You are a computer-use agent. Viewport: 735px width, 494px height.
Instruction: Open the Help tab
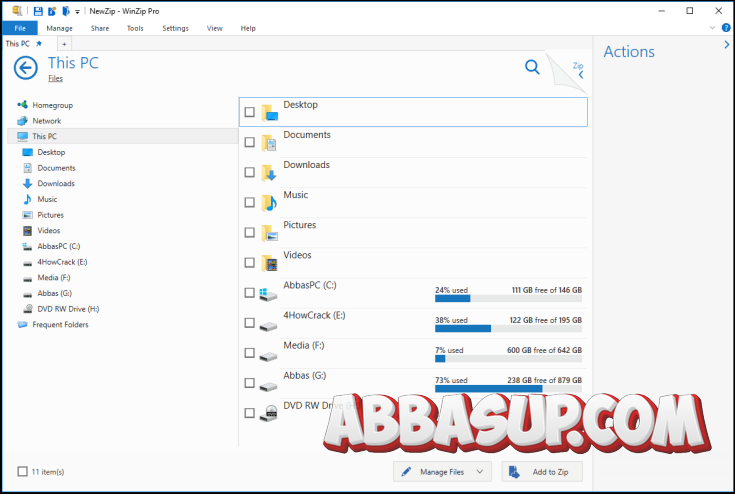(248, 28)
